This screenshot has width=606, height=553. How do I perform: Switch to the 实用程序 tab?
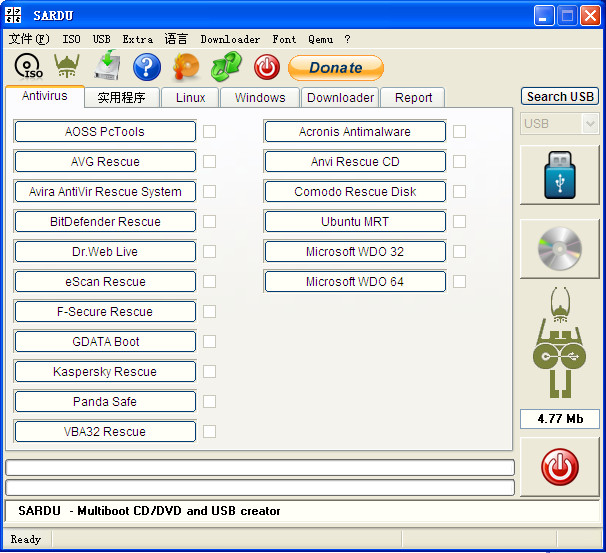(122, 97)
